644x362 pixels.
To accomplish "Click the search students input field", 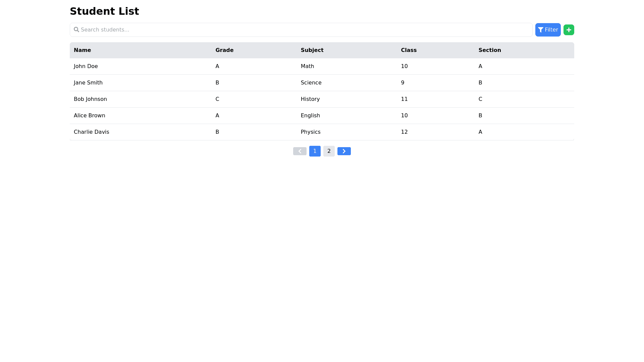I will click(235, 29).
